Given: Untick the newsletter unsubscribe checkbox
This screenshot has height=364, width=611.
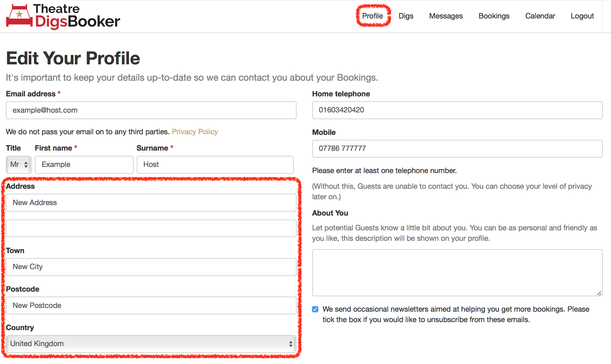Looking at the screenshot, I should [x=315, y=309].
